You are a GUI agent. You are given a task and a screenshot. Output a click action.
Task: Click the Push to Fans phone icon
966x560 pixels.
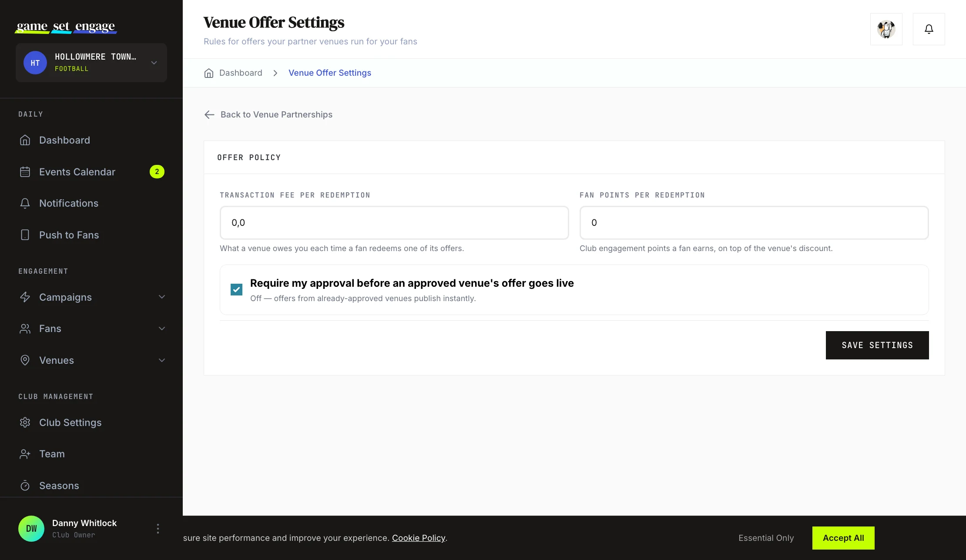point(25,235)
